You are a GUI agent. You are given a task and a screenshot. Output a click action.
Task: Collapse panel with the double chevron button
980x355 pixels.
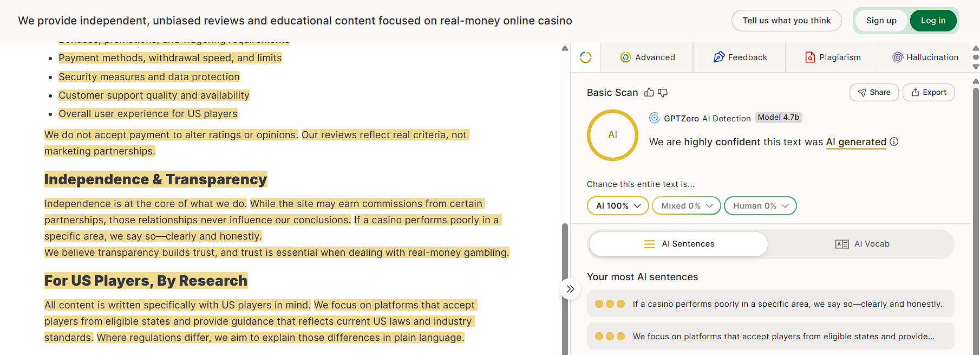[x=570, y=289]
